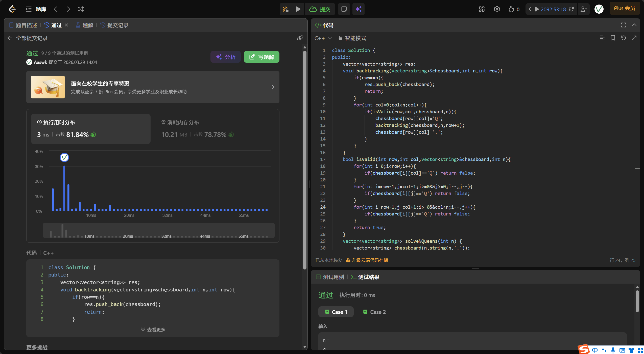Image resolution: width=644 pixels, height=354 pixels.
Task: Click the green 写题解 button
Action: [261, 57]
